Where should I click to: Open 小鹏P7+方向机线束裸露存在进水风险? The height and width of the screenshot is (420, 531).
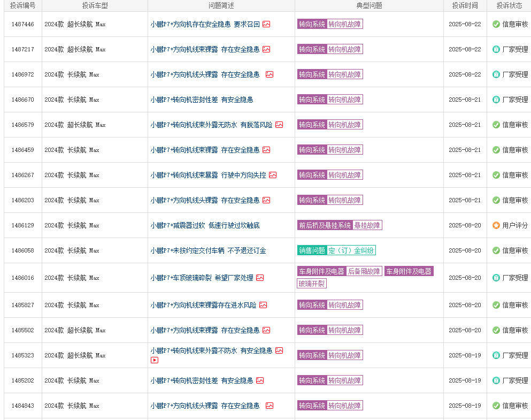point(204,305)
